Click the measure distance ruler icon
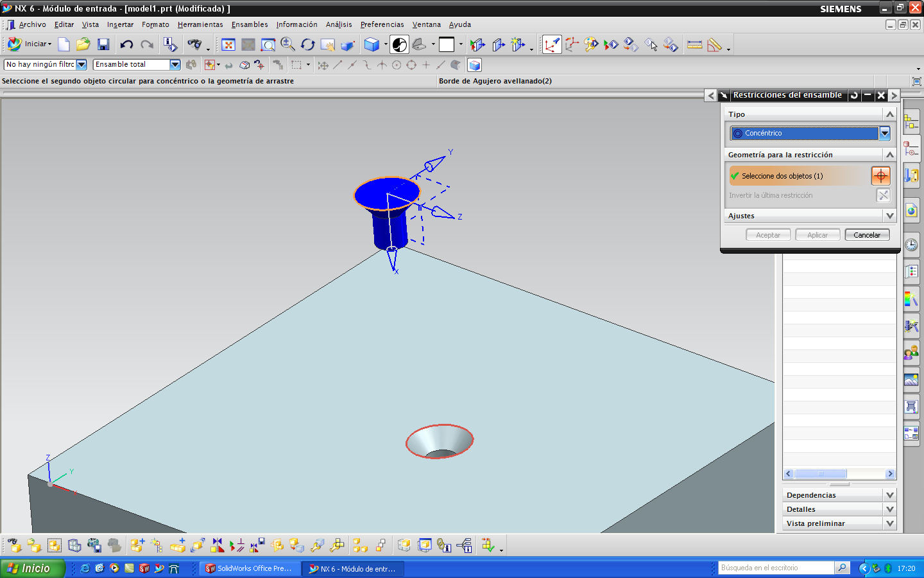This screenshot has width=924, height=578. tap(694, 44)
